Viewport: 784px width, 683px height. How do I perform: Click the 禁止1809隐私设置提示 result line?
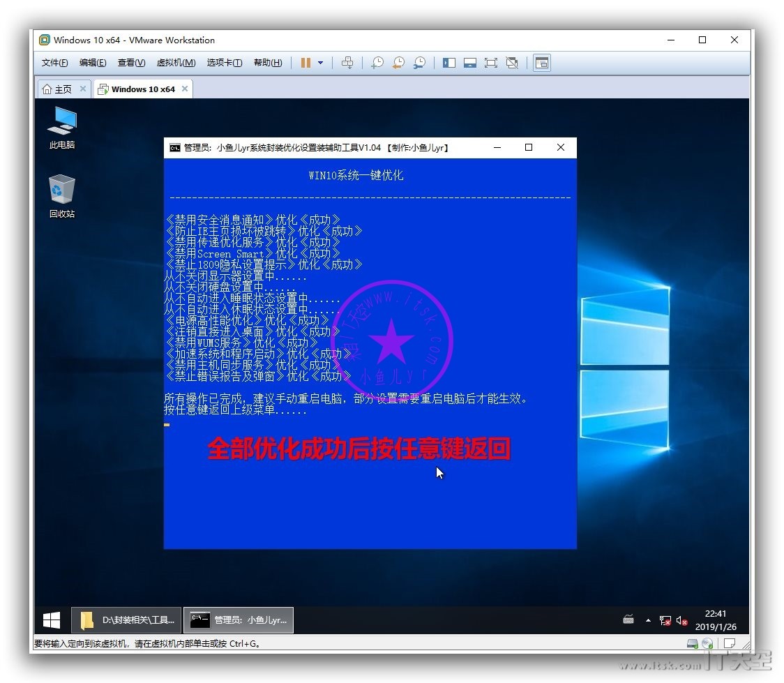pyautogui.click(x=264, y=264)
